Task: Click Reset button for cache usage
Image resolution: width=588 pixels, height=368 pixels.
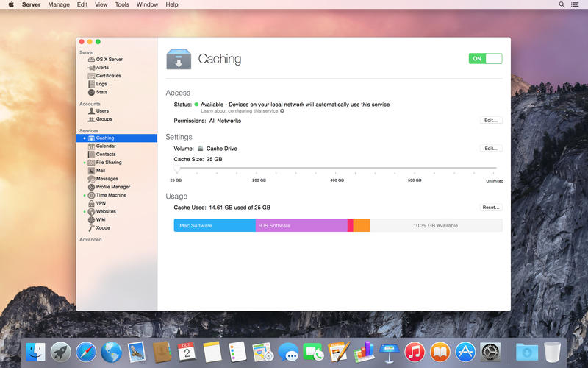Action: (490, 208)
